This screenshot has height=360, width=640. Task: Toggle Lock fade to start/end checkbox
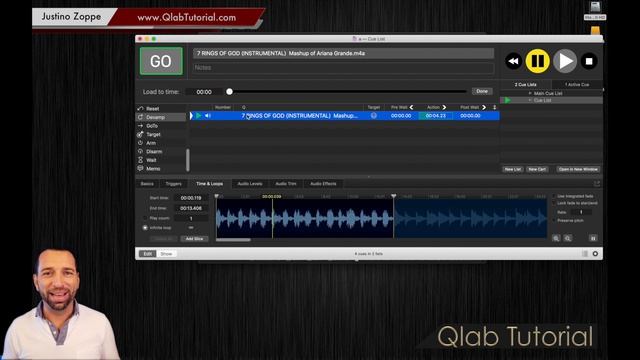pos(554,203)
